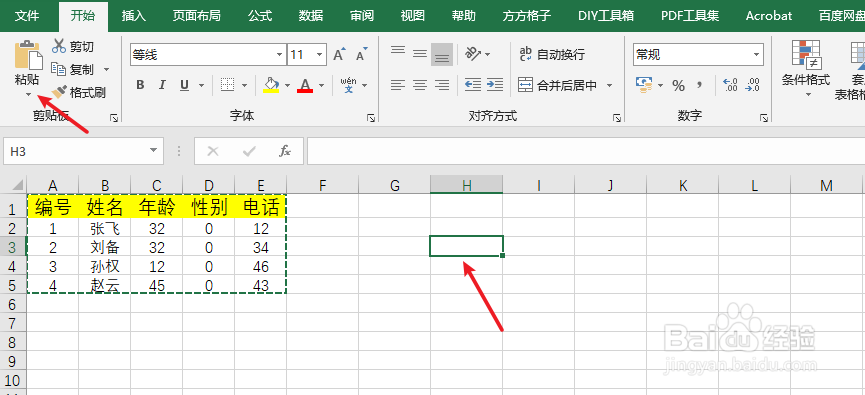Align cell text to the right
Image resolution: width=865 pixels, height=395 pixels.
click(x=442, y=85)
